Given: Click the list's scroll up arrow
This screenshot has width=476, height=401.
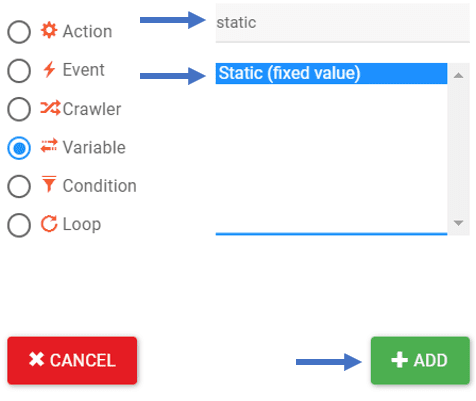Looking at the screenshot, I should (x=459, y=75).
